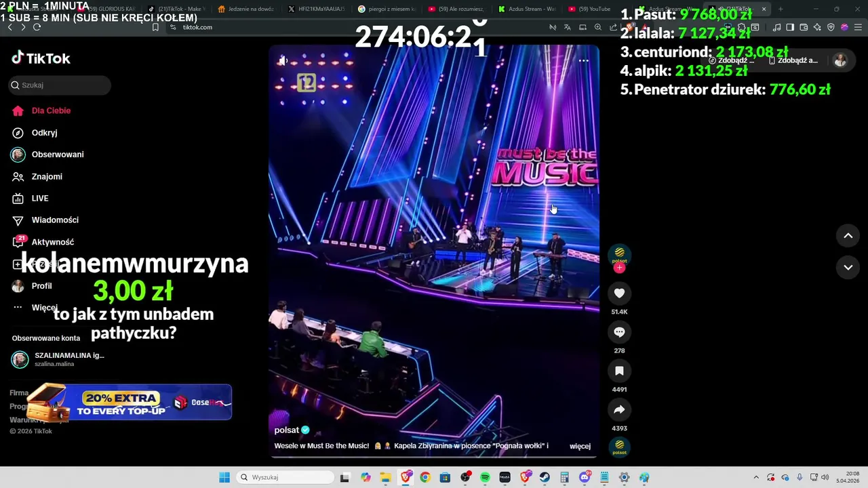868x488 pixels.
Task: Open the video's three-dot options menu
Action: 584,60
